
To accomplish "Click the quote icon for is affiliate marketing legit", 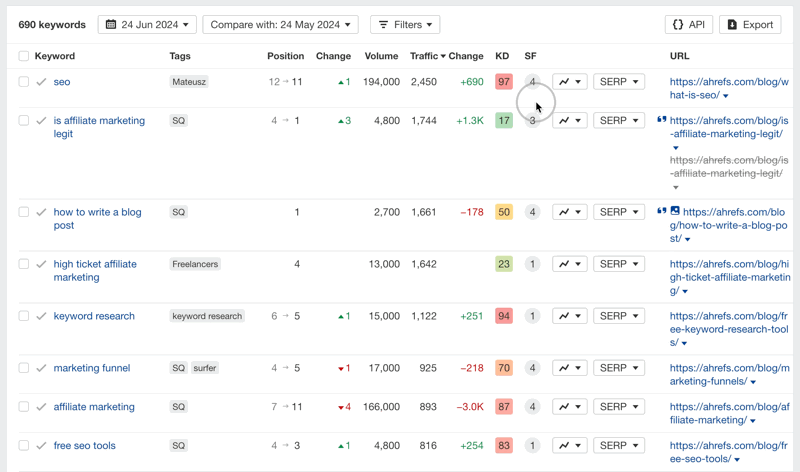I will pos(661,120).
